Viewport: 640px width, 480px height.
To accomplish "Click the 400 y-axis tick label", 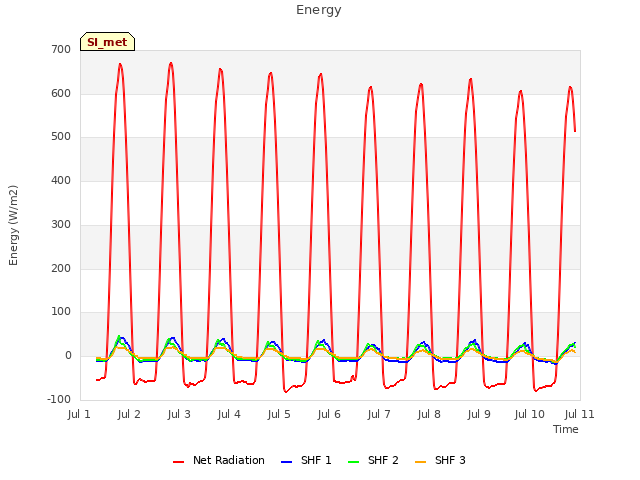I will tap(61, 180).
